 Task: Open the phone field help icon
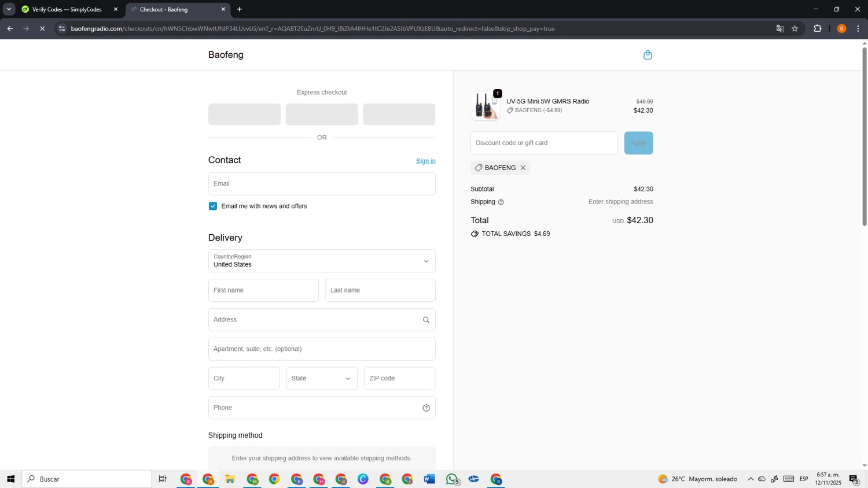point(426,408)
